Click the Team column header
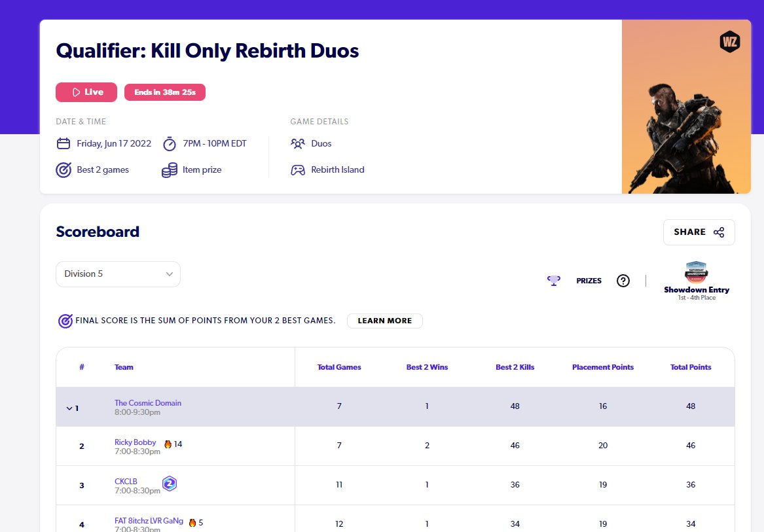This screenshot has height=532, width=764. tap(124, 367)
